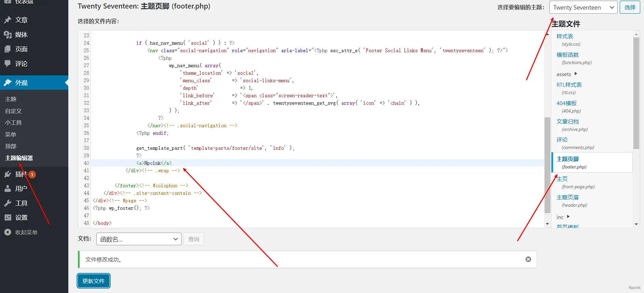Click the Comments bubble icon
The image size is (644, 293).
tap(8, 64)
